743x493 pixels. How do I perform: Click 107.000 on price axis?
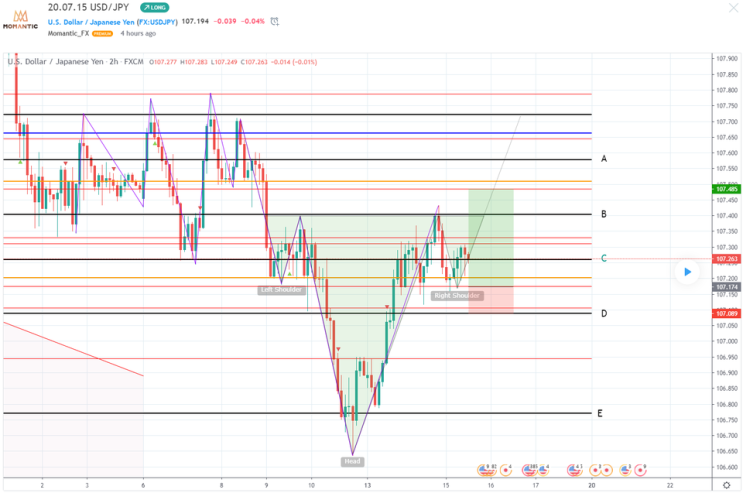pos(727,341)
